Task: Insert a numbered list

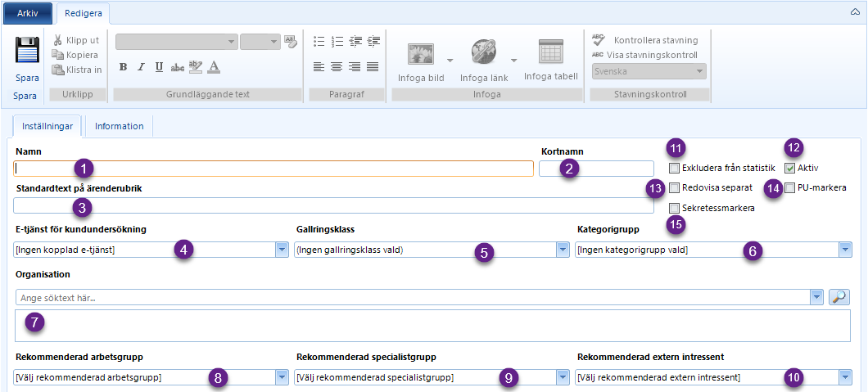Action: point(337,41)
